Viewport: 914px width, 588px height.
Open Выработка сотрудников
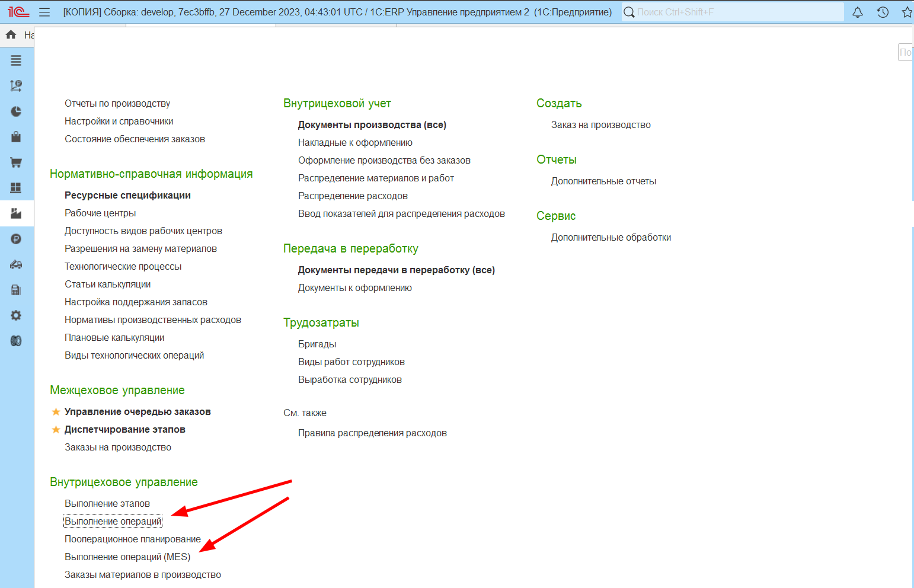point(350,379)
